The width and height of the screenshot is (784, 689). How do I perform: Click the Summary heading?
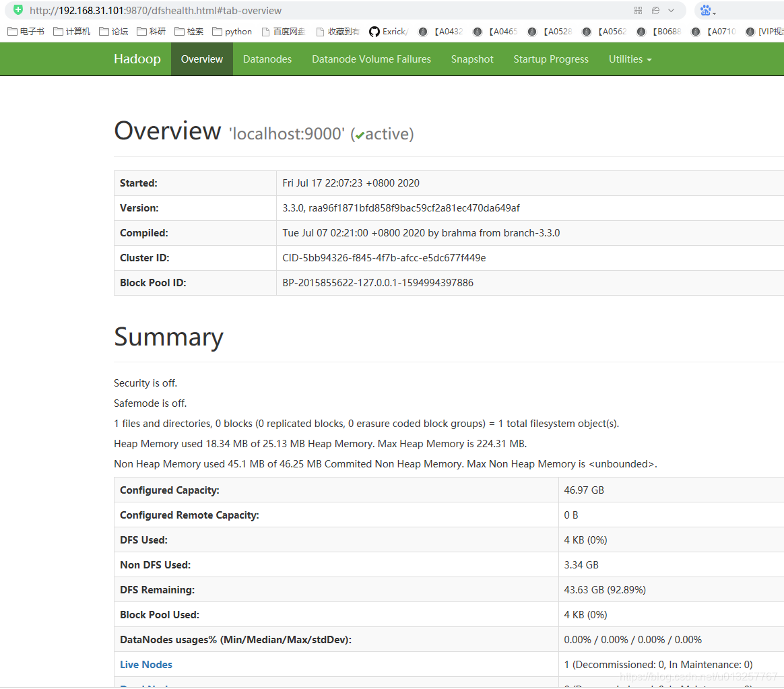tap(168, 337)
